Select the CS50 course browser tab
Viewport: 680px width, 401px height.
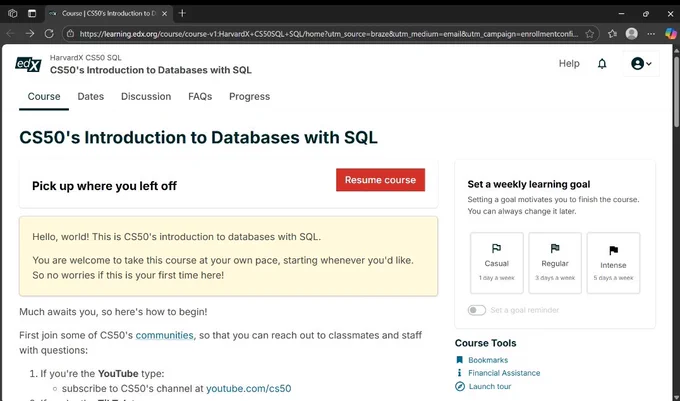(108, 13)
